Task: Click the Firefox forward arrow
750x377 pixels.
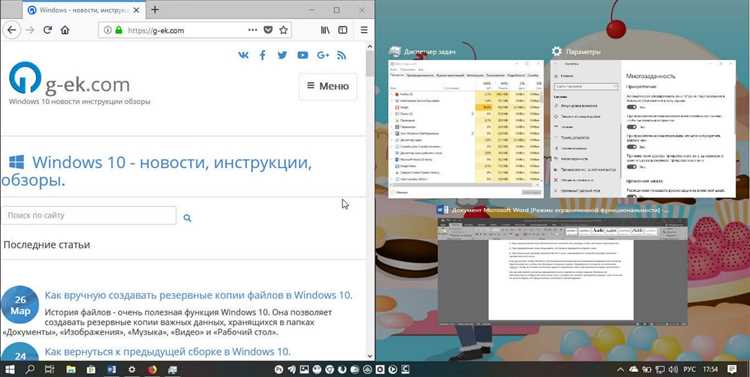Action: pos(30,30)
